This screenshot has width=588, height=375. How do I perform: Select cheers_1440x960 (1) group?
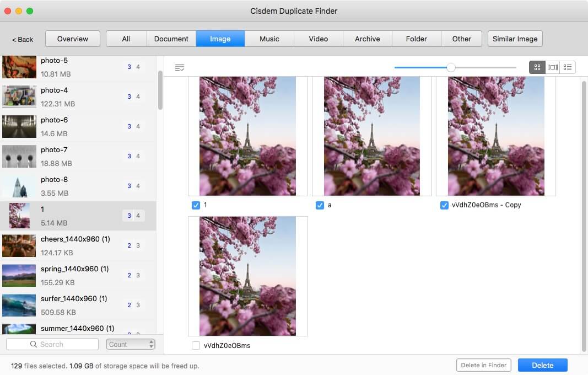click(78, 245)
